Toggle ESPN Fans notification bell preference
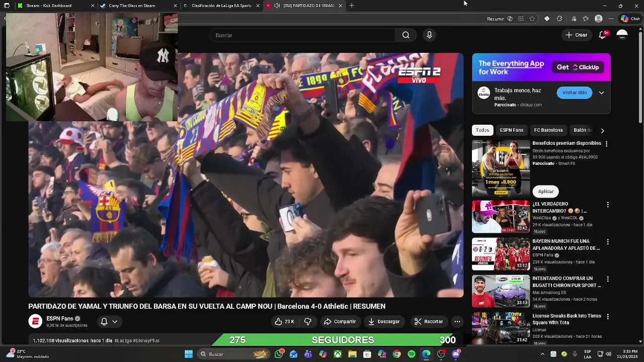The width and height of the screenshot is (644, 362). pyautogui.click(x=109, y=322)
